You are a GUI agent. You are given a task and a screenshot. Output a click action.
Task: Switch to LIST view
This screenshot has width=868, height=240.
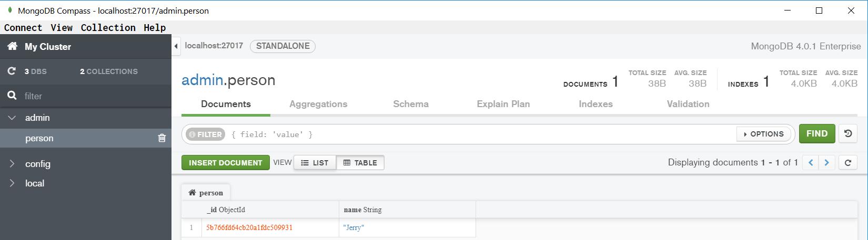coord(315,163)
